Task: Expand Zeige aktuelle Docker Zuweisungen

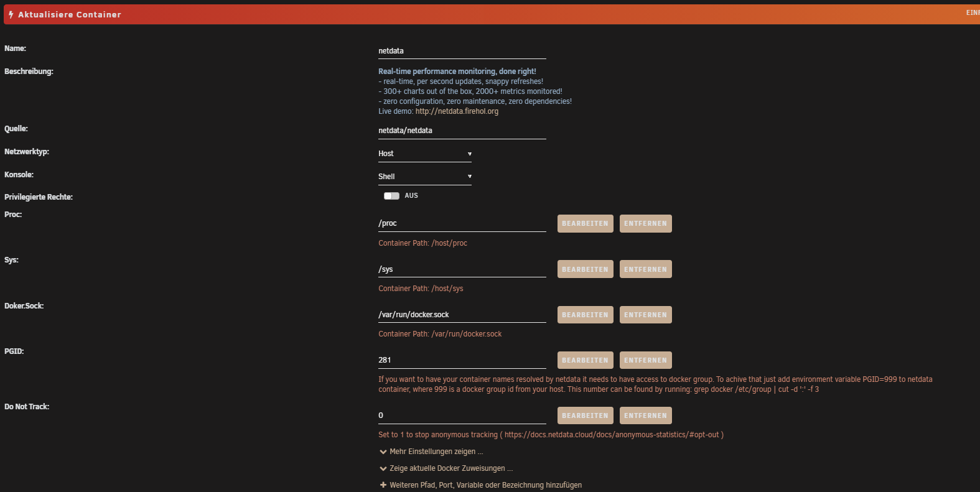Action: pos(446,468)
